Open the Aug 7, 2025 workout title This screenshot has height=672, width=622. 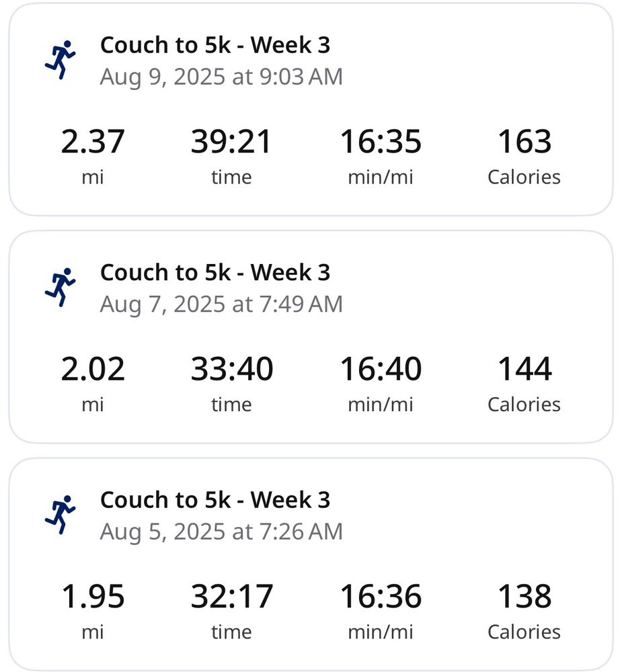point(215,273)
